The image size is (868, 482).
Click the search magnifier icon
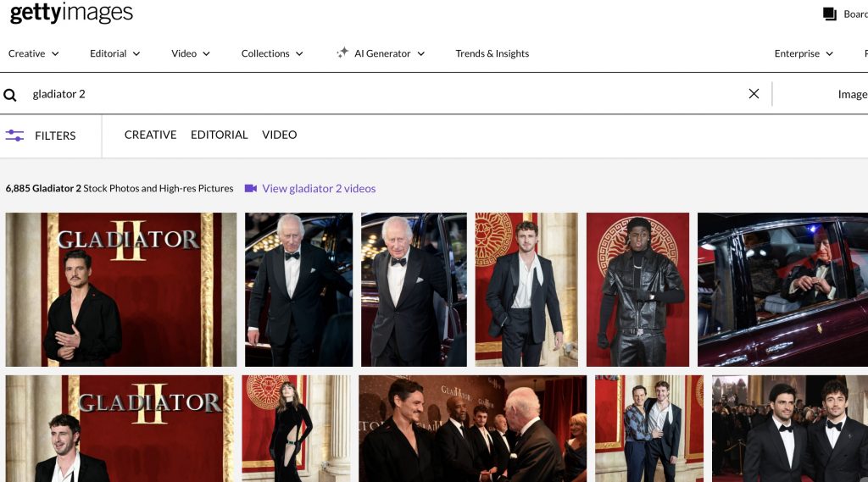click(10, 95)
